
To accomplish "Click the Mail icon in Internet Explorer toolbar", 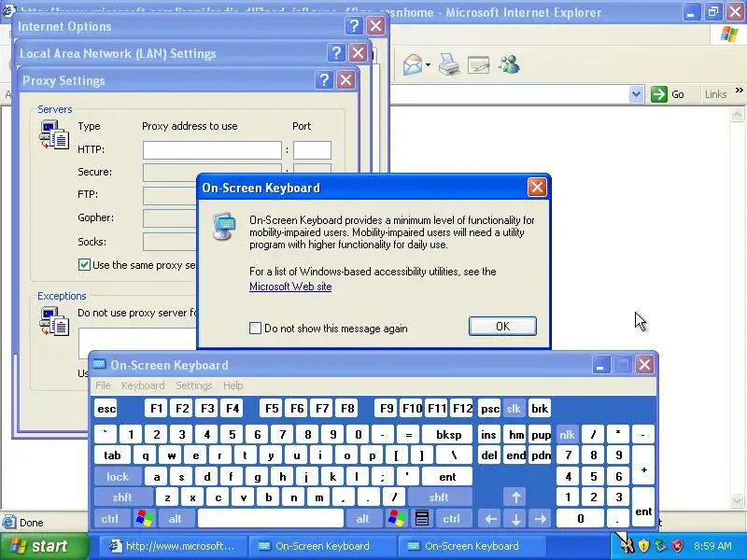I will click(x=413, y=64).
